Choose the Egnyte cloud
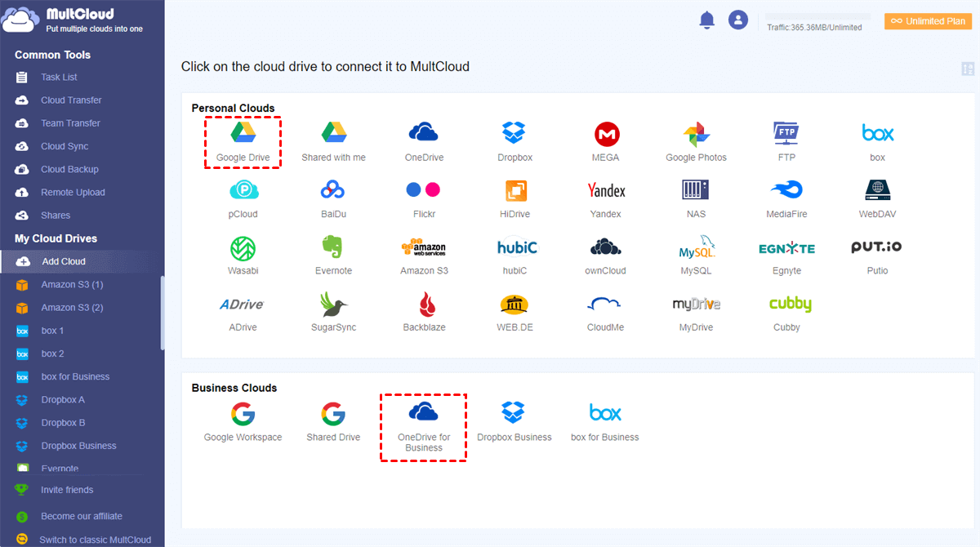The height and width of the screenshot is (547, 980). pyautogui.click(x=786, y=255)
